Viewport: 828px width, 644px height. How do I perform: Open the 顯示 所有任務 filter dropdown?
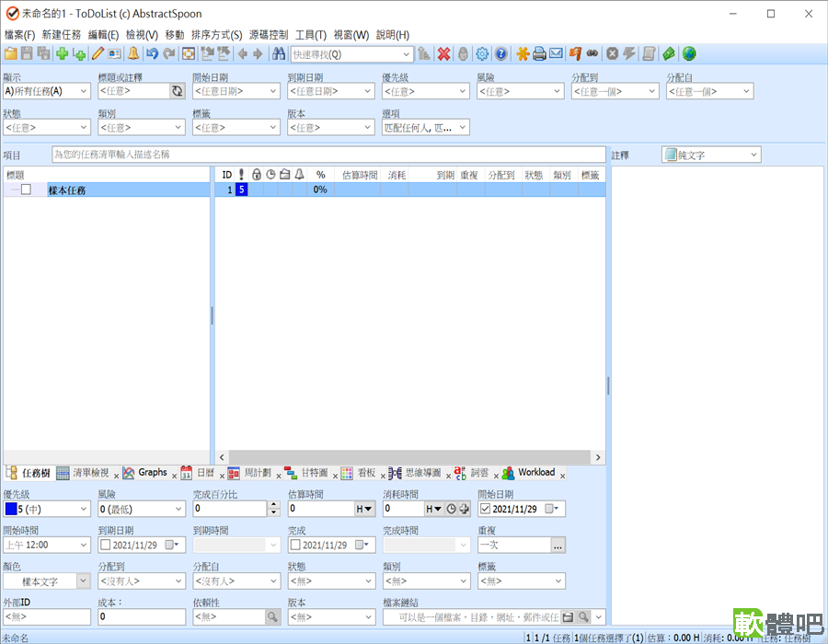(47, 91)
